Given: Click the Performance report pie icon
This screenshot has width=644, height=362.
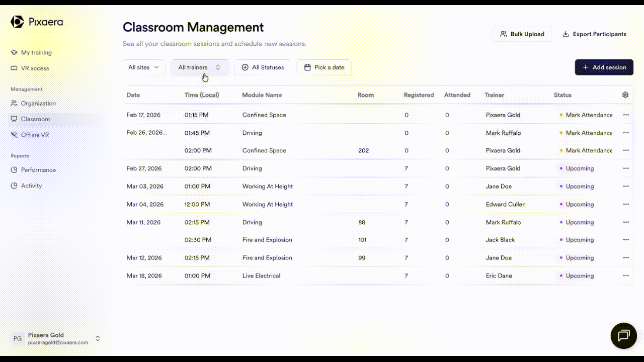Looking at the screenshot, I should tap(14, 170).
